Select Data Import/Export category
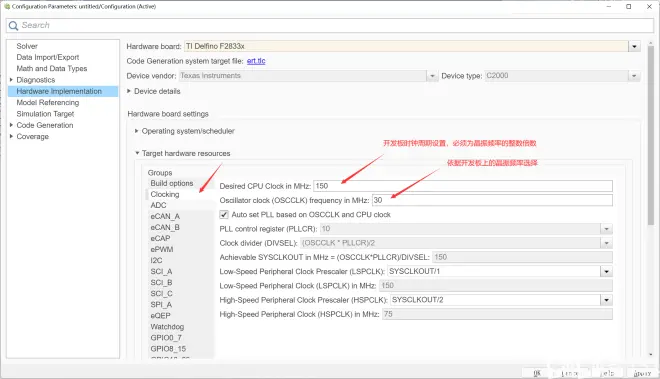 48,57
